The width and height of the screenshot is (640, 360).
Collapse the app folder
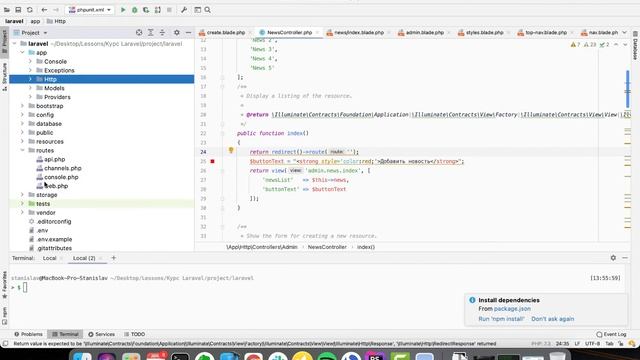point(22,53)
